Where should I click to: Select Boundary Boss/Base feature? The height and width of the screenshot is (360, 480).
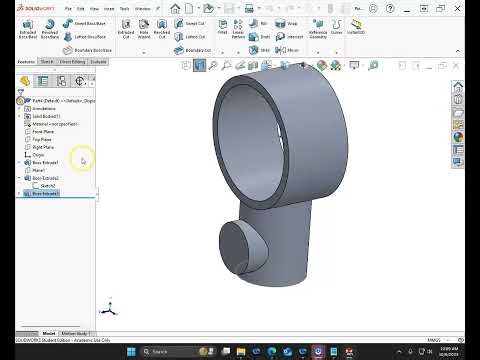click(87, 50)
